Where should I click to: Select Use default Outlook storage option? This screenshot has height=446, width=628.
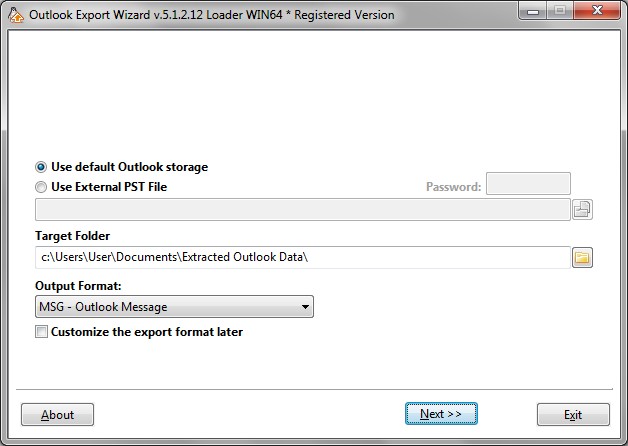(x=41, y=167)
